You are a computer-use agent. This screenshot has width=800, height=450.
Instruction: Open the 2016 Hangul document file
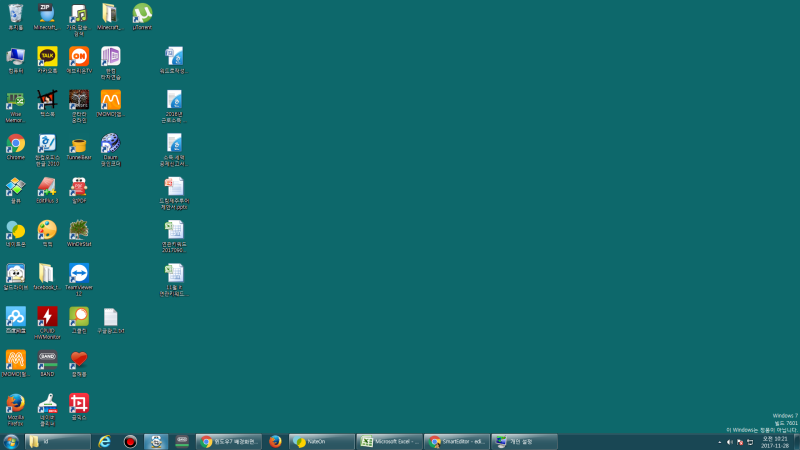click(x=174, y=107)
